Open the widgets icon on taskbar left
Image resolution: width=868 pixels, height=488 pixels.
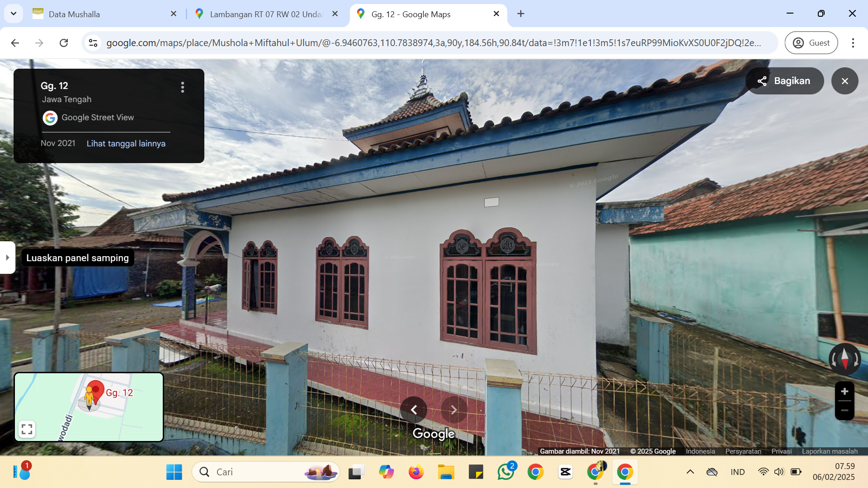click(x=22, y=472)
